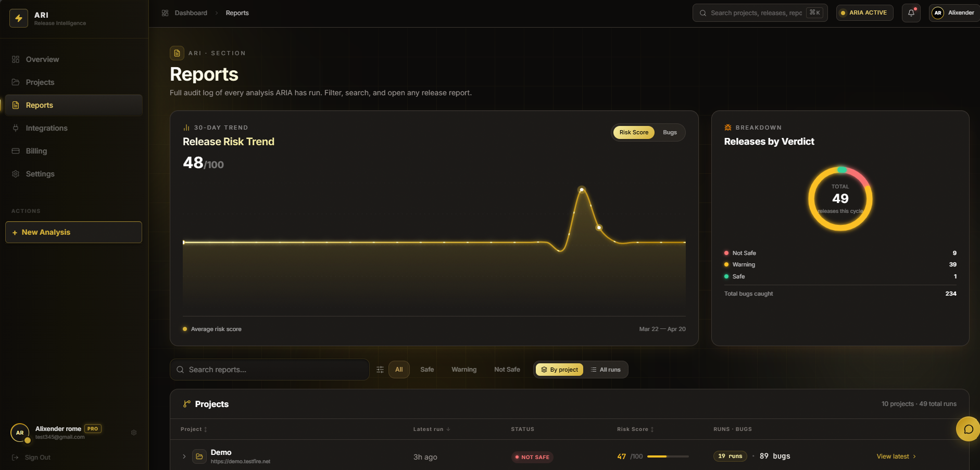Switch trend chart to Bugs
Screen dimensions: 980x470
click(670, 132)
